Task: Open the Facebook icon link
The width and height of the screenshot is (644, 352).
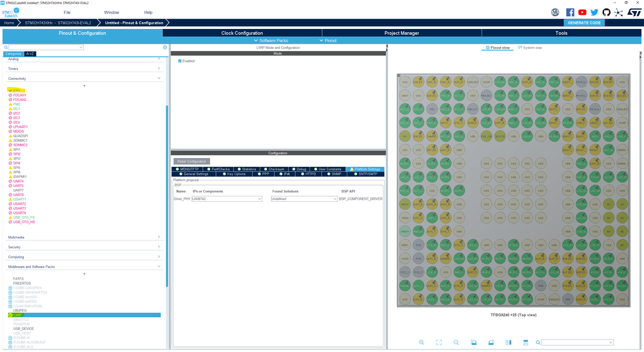Action: (570, 12)
